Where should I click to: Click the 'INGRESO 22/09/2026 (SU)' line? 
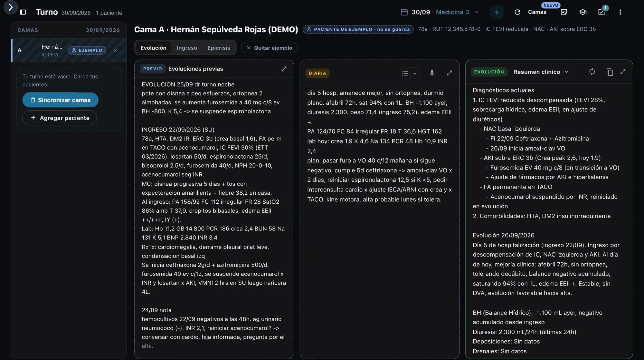[x=178, y=130]
